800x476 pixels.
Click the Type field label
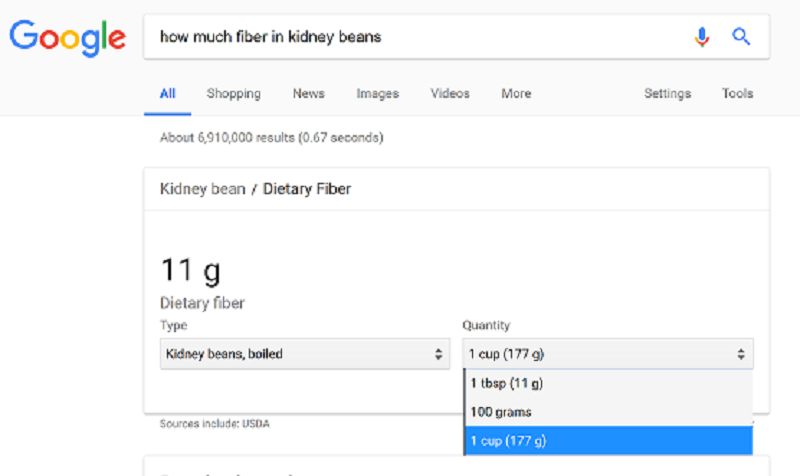[173, 325]
